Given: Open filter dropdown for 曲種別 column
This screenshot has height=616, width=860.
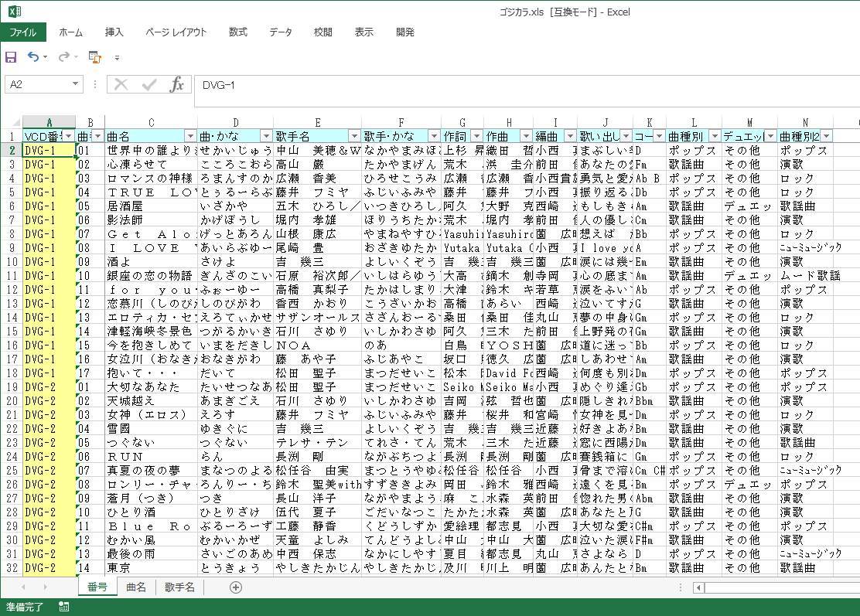Looking at the screenshot, I should pyautogui.click(x=715, y=136).
